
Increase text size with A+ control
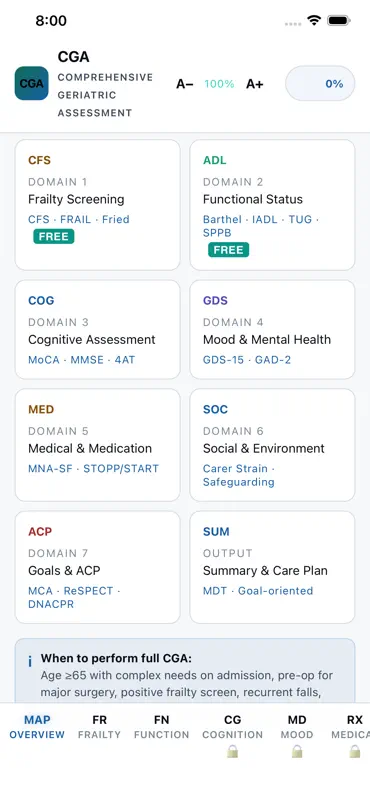point(255,84)
